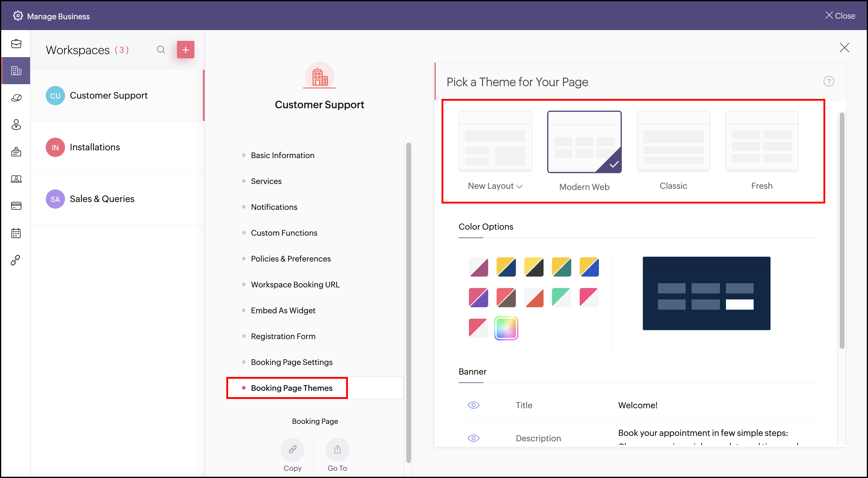
Task: Select the Sales & Queries workspace
Action: tap(102, 199)
